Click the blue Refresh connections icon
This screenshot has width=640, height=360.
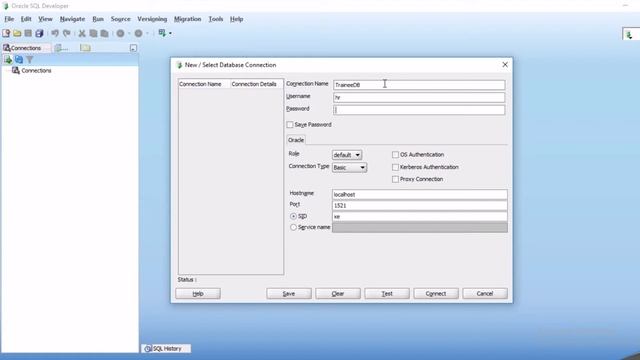point(19,60)
